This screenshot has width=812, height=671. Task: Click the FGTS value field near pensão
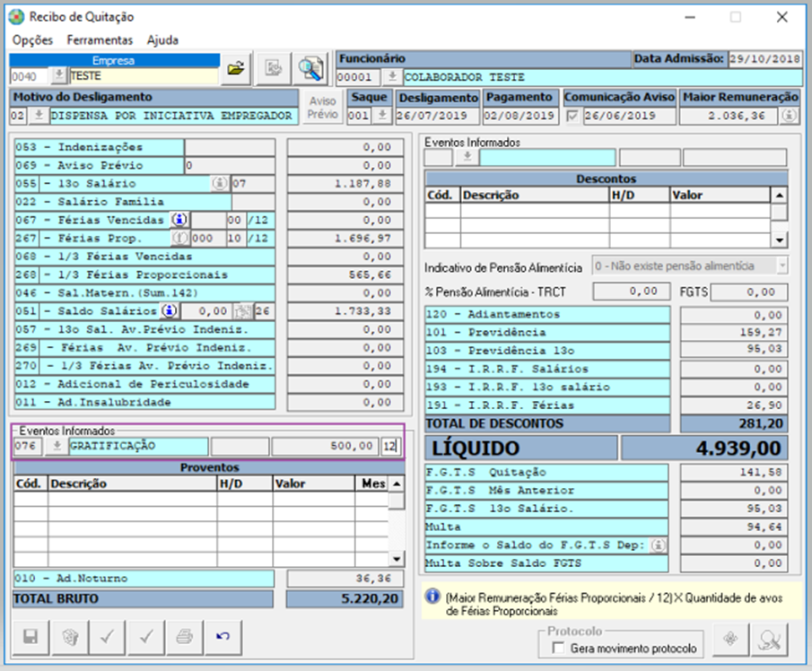749,292
